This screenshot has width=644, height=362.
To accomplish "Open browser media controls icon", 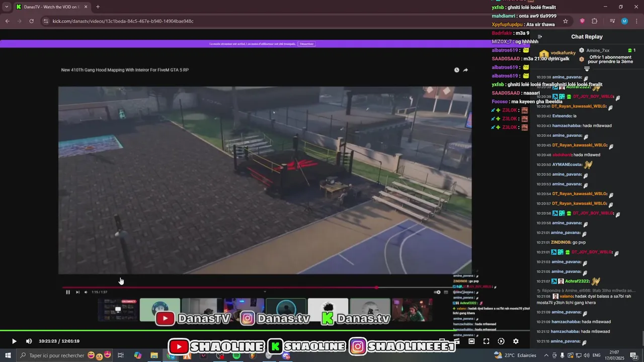I will (x=612, y=21).
